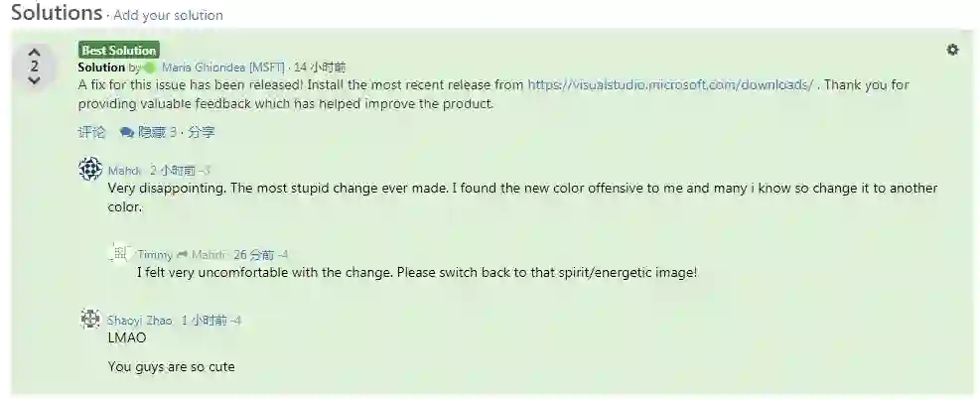Click the reply arrow icon next to Timmy
Image resolution: width=980 pixels, height=400 pixels.
[x=182, y=254]
